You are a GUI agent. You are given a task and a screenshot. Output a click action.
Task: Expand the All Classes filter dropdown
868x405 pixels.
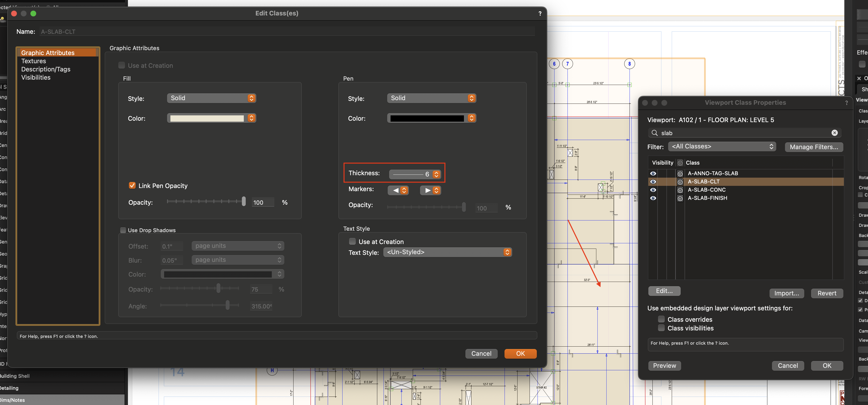(x=722, y=147)
